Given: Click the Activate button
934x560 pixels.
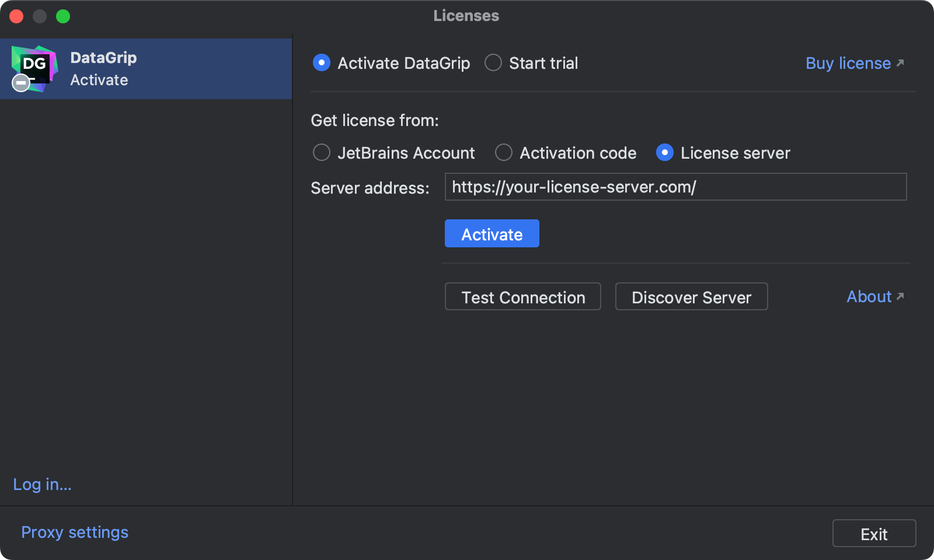Looking at the screenshot, I should point(492,233).
